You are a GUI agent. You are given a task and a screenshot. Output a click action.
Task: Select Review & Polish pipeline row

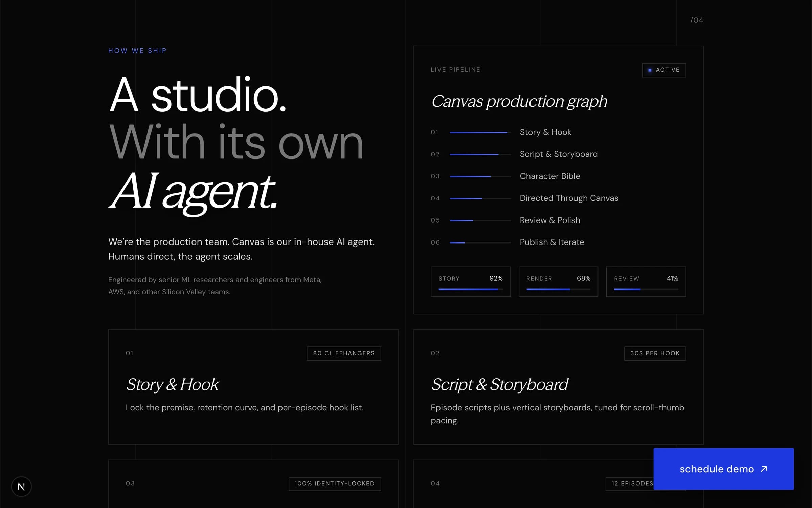pos(558,220)
